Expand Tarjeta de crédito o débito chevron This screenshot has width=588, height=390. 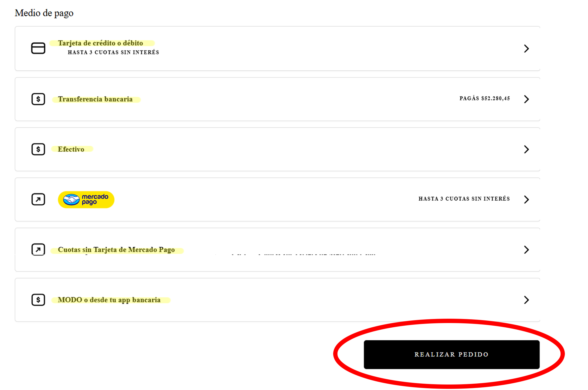click(526, 48)
